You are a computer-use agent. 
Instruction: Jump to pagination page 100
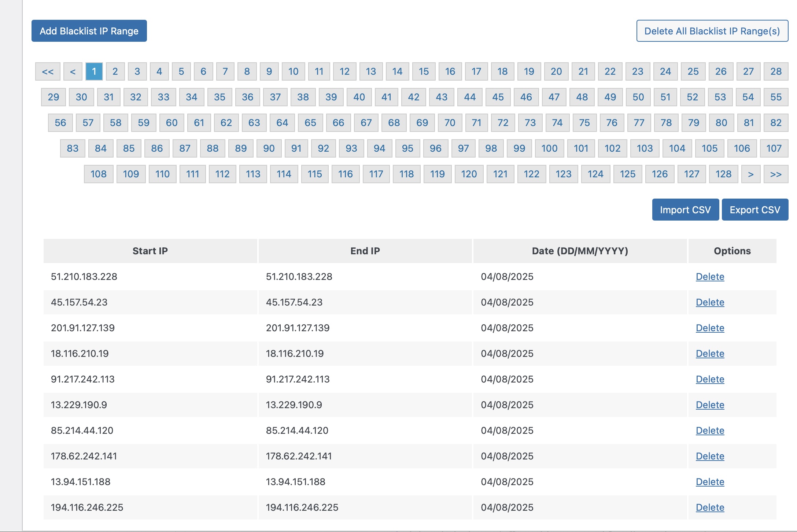click(x=549, y=148)
